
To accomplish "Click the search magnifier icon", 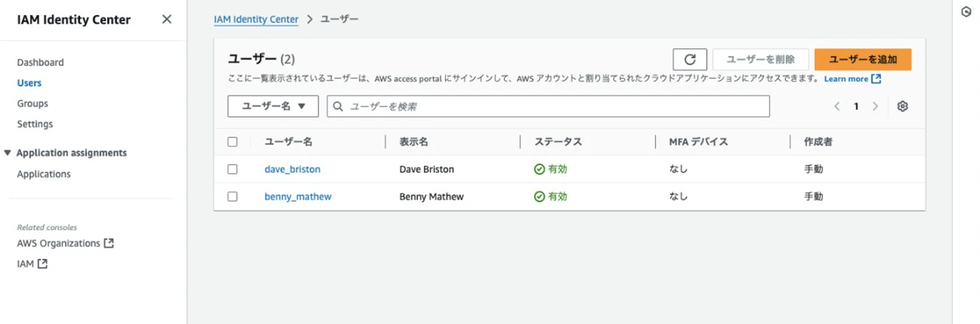I will click(x=339, y=106).
